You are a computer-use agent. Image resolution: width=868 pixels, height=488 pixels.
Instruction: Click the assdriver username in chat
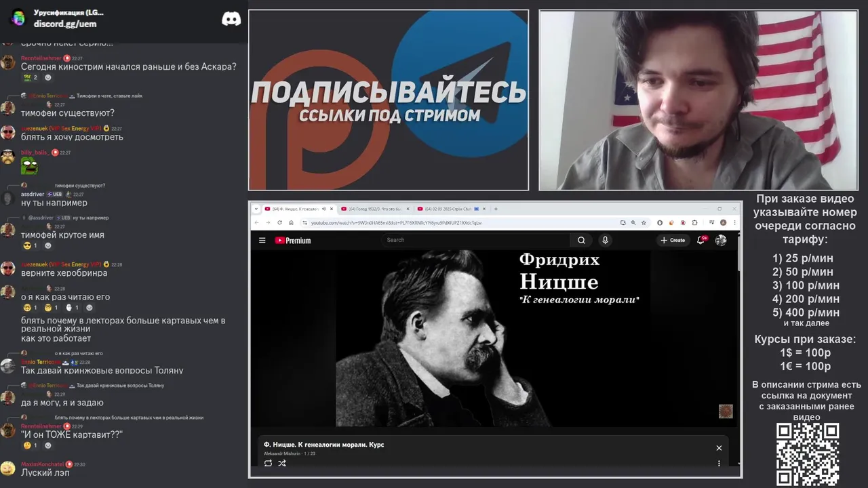click(x=33, y=194)
